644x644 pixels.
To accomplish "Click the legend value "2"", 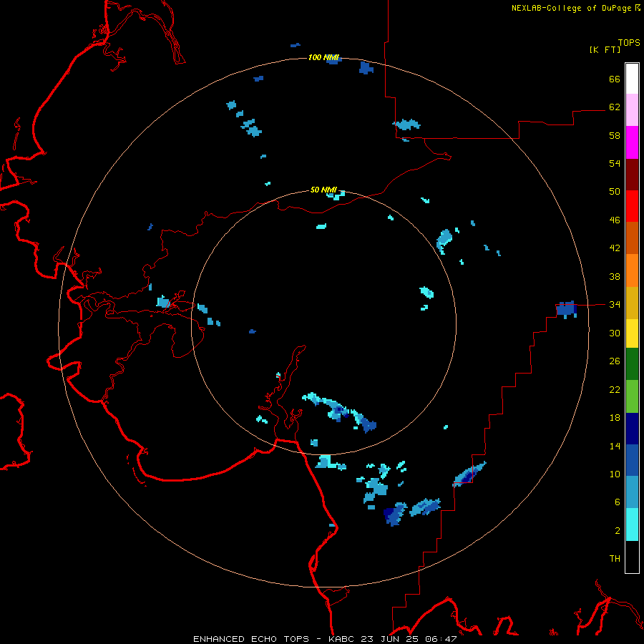I will [618, 531].
